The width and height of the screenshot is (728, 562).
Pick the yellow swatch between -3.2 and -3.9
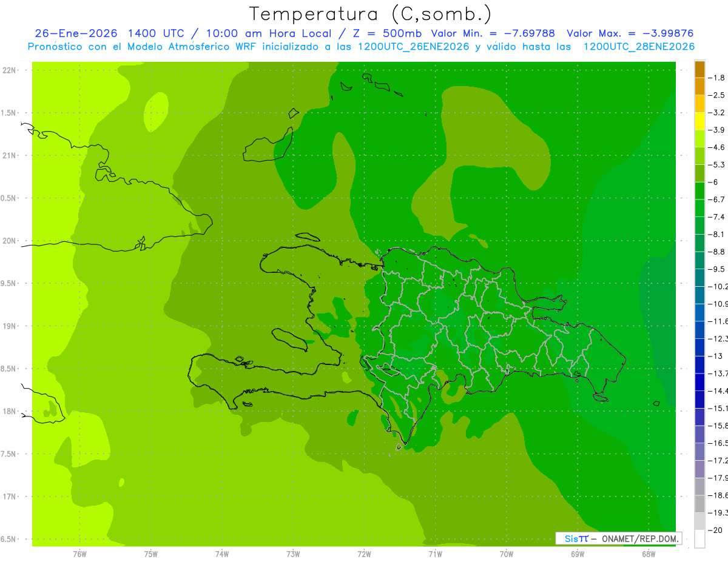pyautogui.click(x=699, y=121)
